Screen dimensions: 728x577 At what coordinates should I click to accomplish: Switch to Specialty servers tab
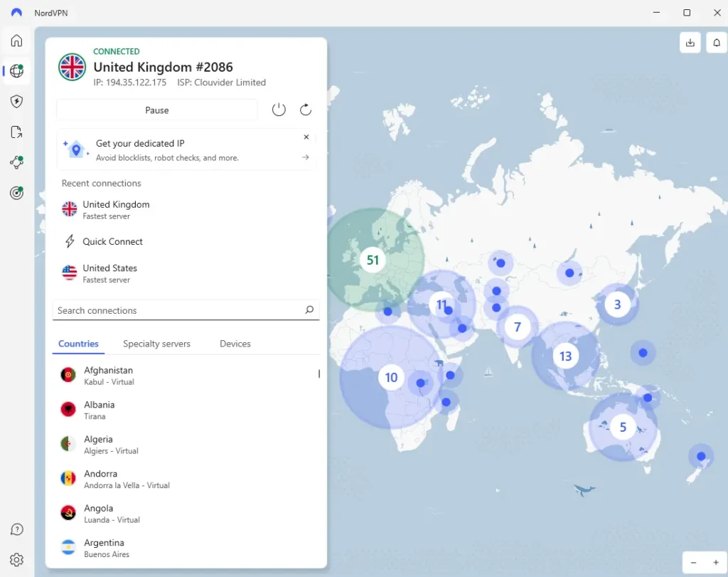[156, 344]
